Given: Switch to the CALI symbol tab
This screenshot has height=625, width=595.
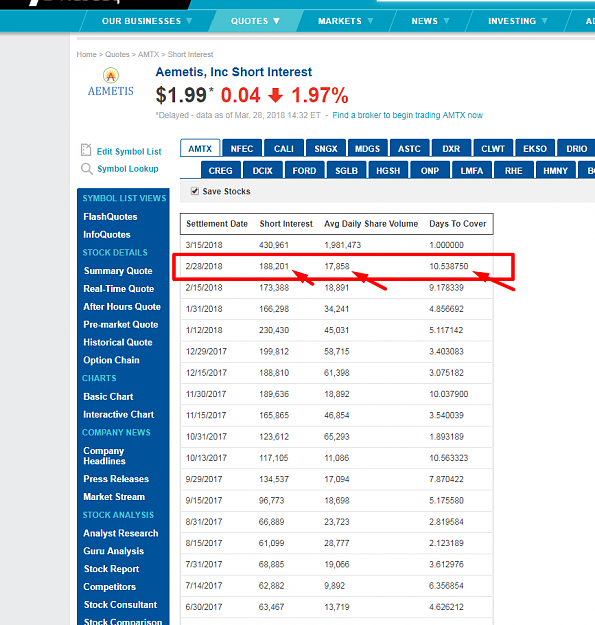Looking at the screenshot, I should click(284, 149).
